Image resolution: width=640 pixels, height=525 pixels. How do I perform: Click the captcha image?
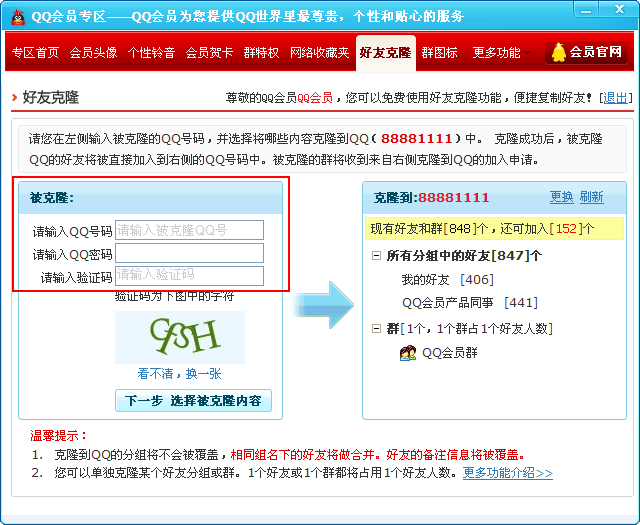pyautogui.click(x=180, y=337)
